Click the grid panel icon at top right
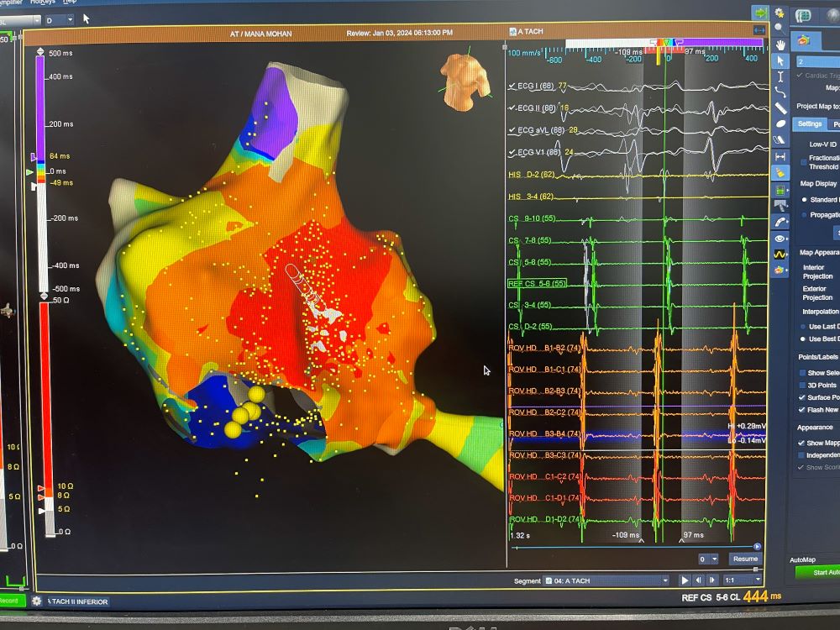This screenshot has height=630, width=840. tap(803, 15)
